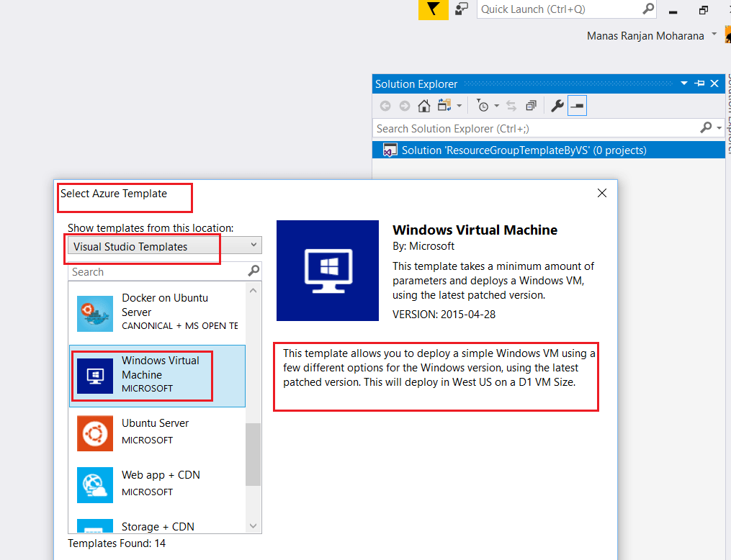Open the feedback icon beside Quick Launch
Viewport: 731px width, 560px height.
point(462,9)
